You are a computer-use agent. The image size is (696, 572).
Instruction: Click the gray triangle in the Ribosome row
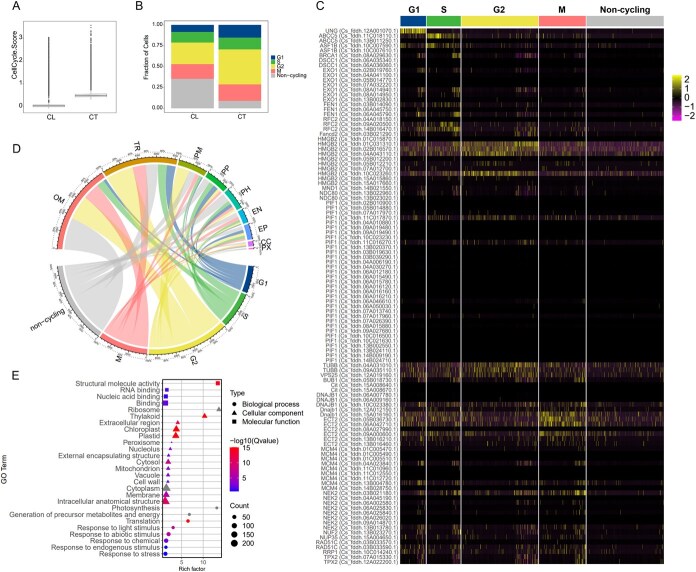point(219,409)
